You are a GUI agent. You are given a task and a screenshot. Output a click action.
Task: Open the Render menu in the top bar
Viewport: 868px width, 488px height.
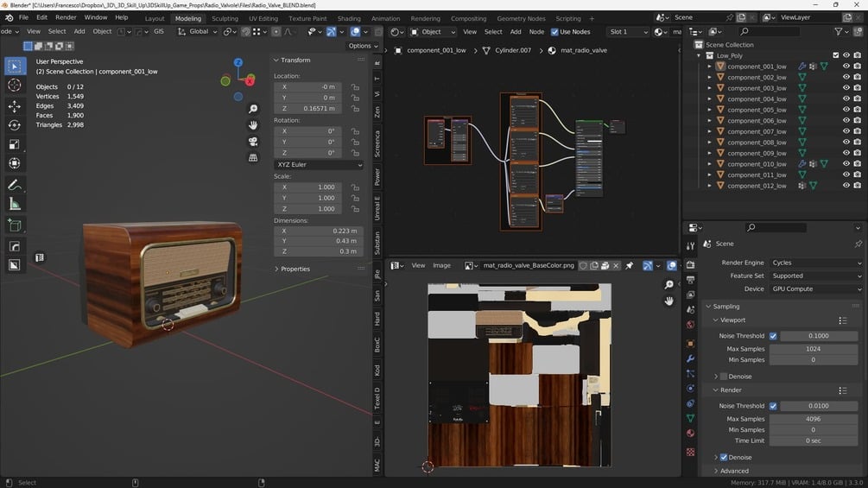(x=66, y=17)
